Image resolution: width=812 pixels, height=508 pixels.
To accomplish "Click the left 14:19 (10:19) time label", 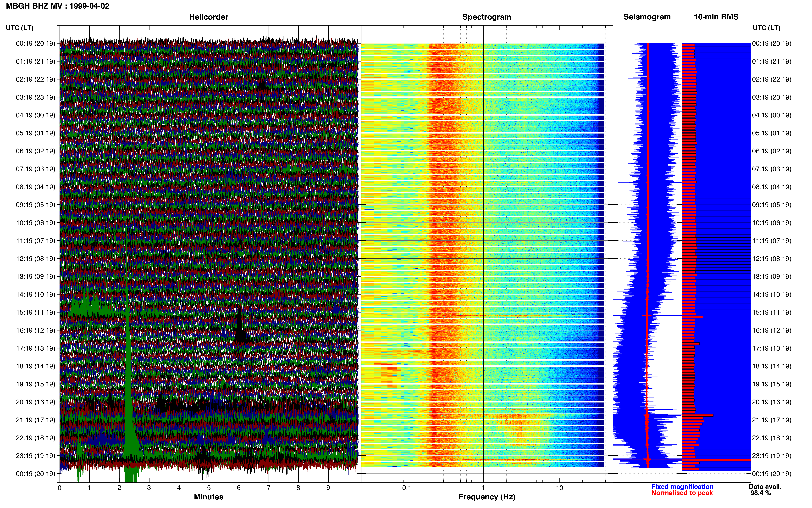I will [x=36, y=295].
